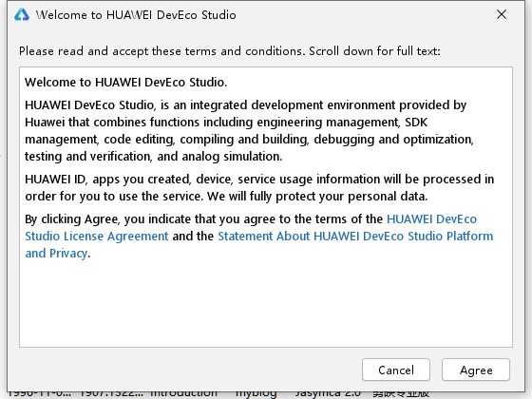This screenshot has width=532, height=399.
Task: Open the Studio License Agreement link
Action: (97, 237)
